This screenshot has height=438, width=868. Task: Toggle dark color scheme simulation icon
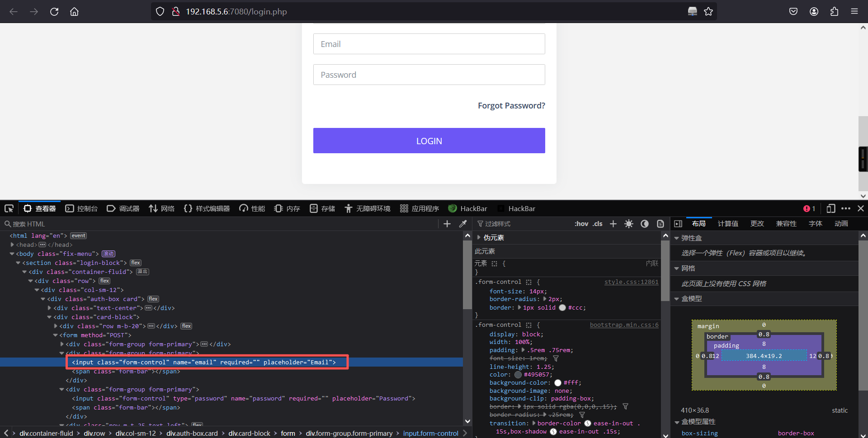[x=645, y=224]
